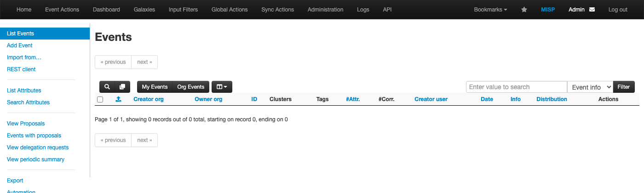Sort the table by Owner org
The height and width of the screenshot is (193, 644).
pyautogui.click(x=208, y=99)
